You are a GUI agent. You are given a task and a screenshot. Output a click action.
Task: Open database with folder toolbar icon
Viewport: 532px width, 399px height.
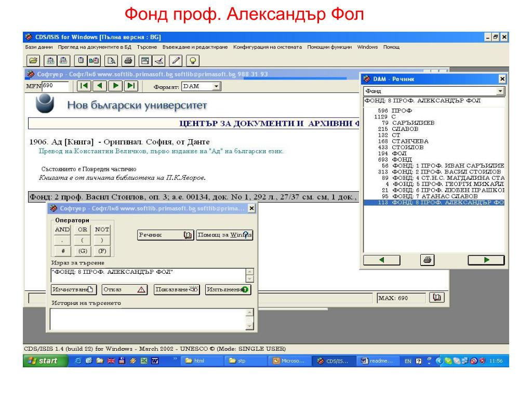coord(33,61)
